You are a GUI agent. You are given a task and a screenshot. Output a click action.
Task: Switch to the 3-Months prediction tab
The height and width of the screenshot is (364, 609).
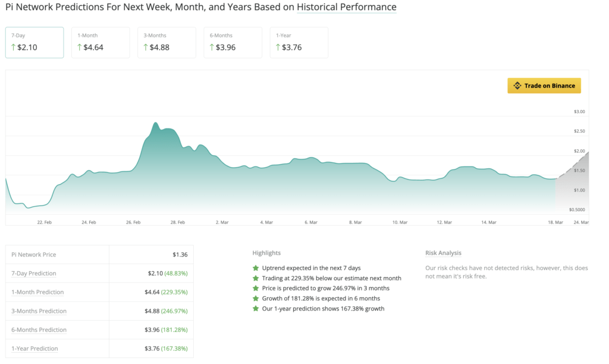point(167,42)
